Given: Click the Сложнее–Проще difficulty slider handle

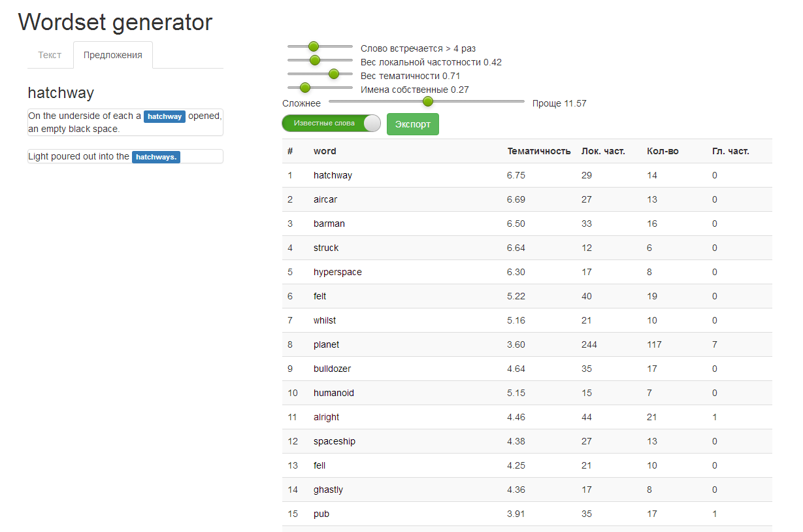Looking at the screenshot, I should (x=428, y=101).
